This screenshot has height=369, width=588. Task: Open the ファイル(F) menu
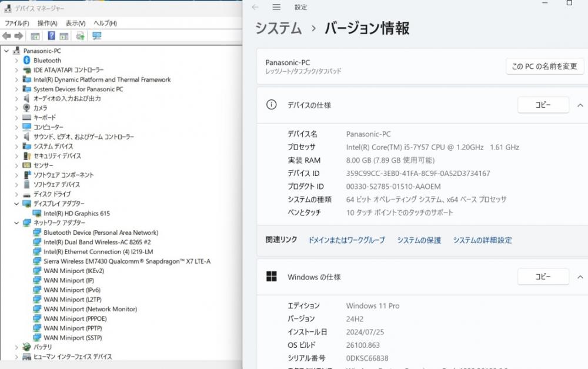pos(17,24)
